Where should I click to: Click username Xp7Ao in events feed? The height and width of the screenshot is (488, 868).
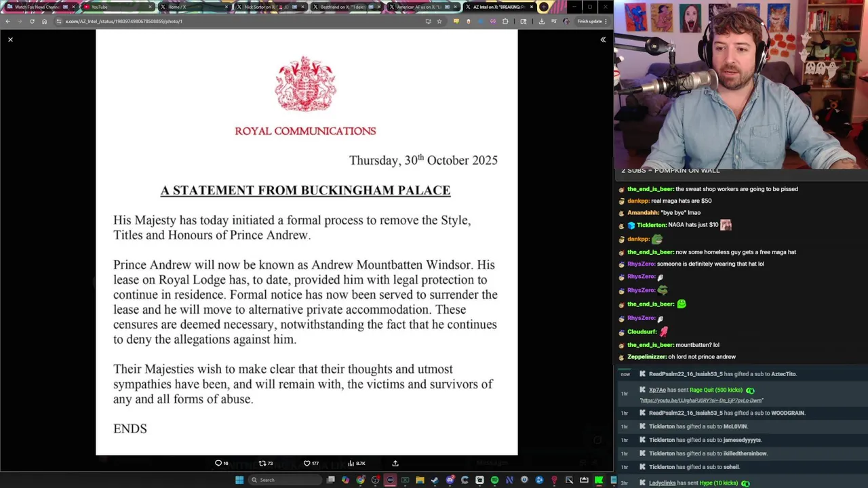pyautogui.click(x=657, y=390)
